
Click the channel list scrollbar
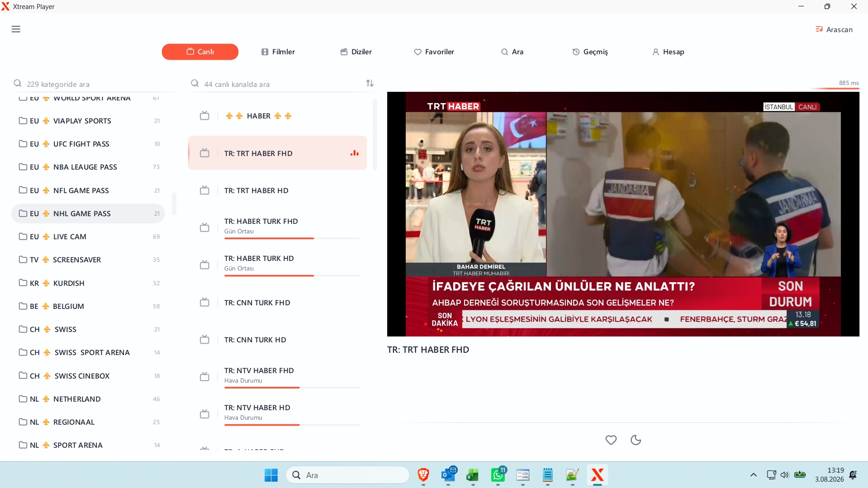coord(375,135)
